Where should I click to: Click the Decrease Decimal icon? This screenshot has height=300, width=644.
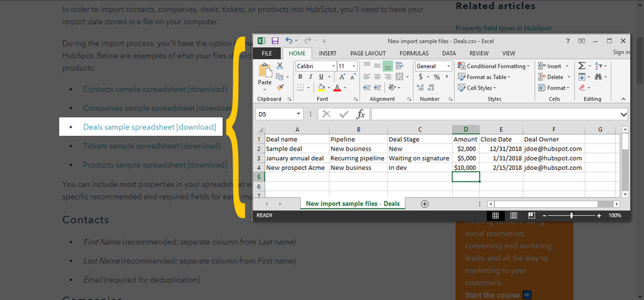coord(431,88)
